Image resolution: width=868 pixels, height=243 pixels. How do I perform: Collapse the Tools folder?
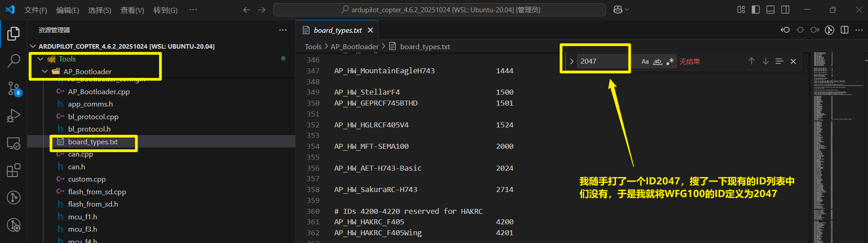coord(40,59)
